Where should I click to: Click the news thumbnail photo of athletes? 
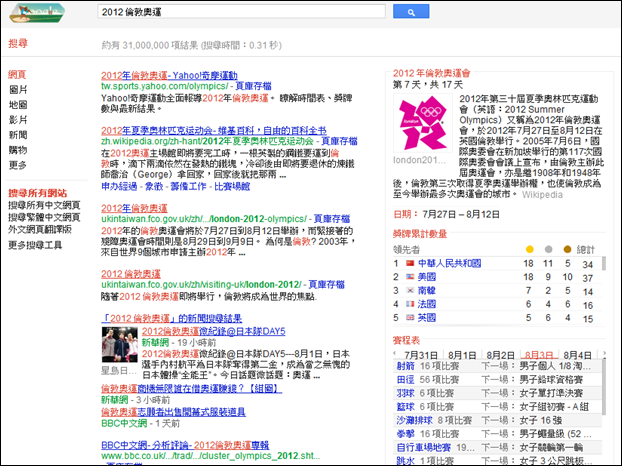click(x=120, y=345)
